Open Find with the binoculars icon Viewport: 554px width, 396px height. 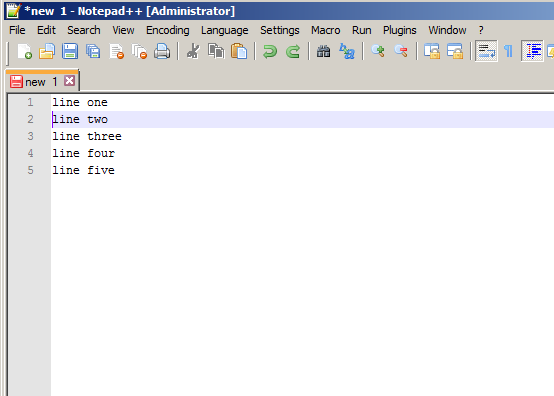pyautogui.click(x=323, y=52)
